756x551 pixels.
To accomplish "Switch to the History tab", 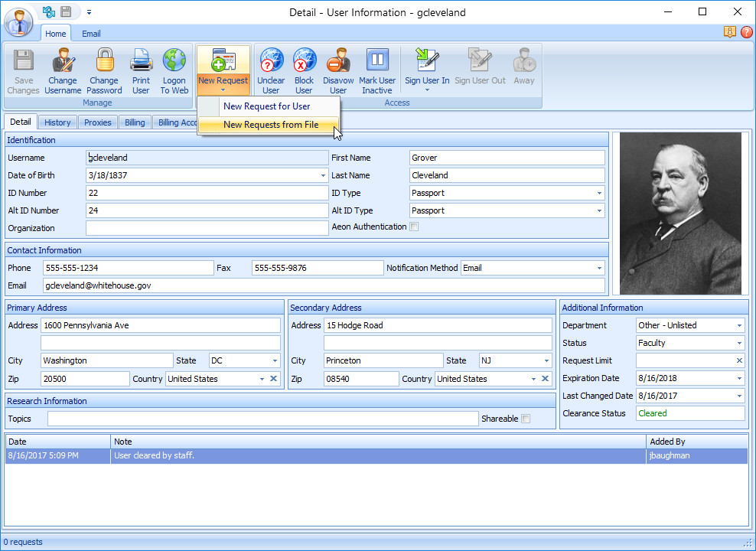I will click(57, 122).
